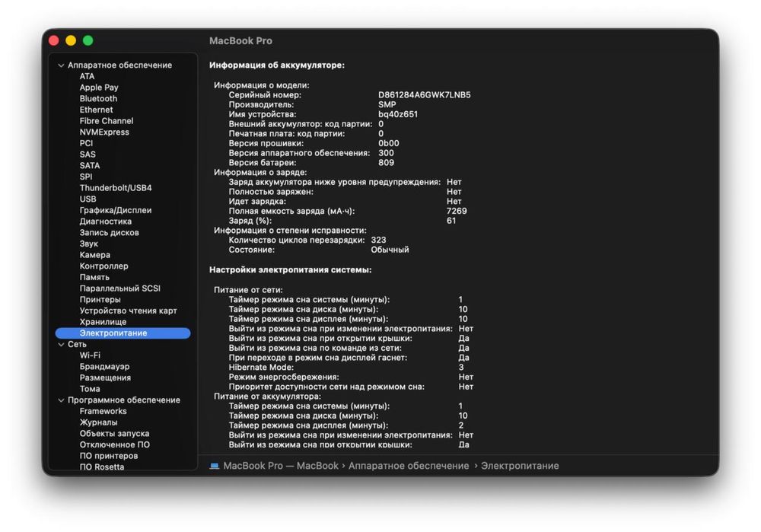Screen dimensions: 761x532
Task: Close the MacBook Pro window
Action: coord(54,41)
